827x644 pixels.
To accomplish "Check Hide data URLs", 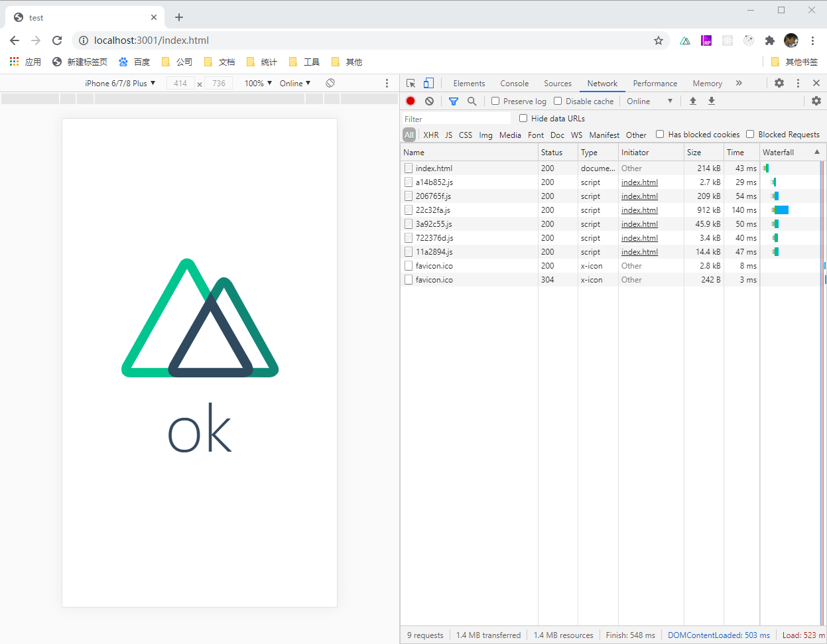I will coord(523,118).
